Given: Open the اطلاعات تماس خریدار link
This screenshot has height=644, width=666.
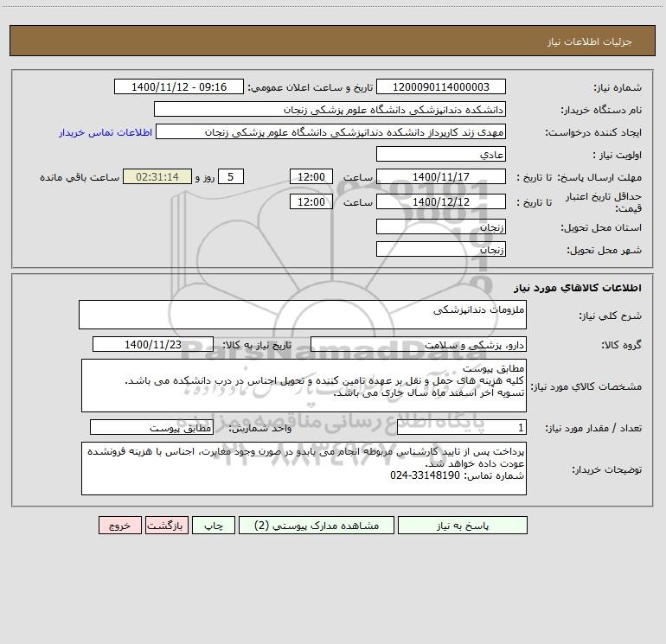Looking at the screenshot, I should 106,132.
